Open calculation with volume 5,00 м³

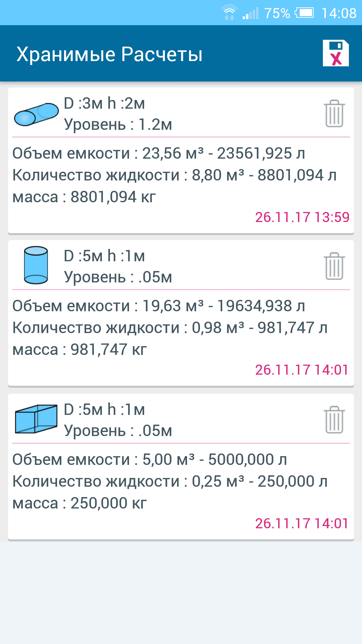coord(149,460)
